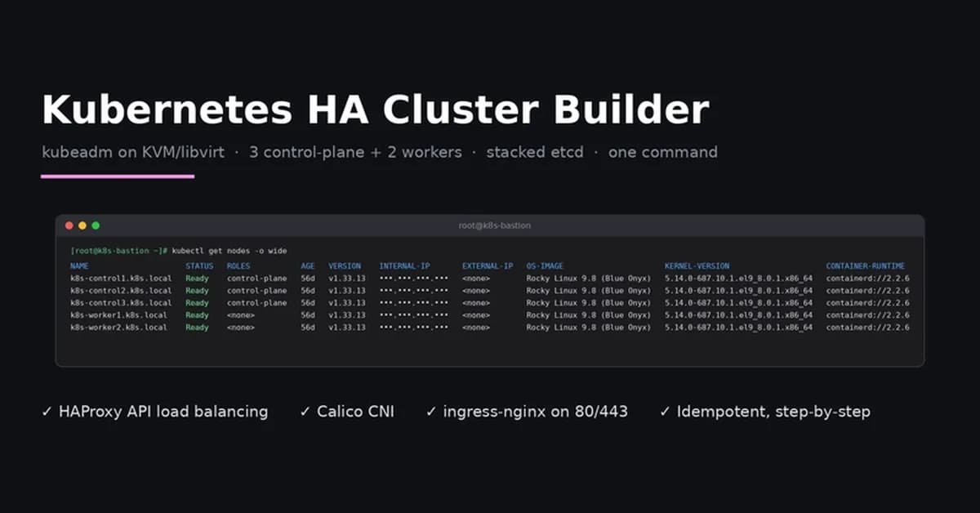Image resolution: width=980 pixels, height=513 pixels.
Task: Select node k8s-control3.k8s.local
Action: (121, 303)
